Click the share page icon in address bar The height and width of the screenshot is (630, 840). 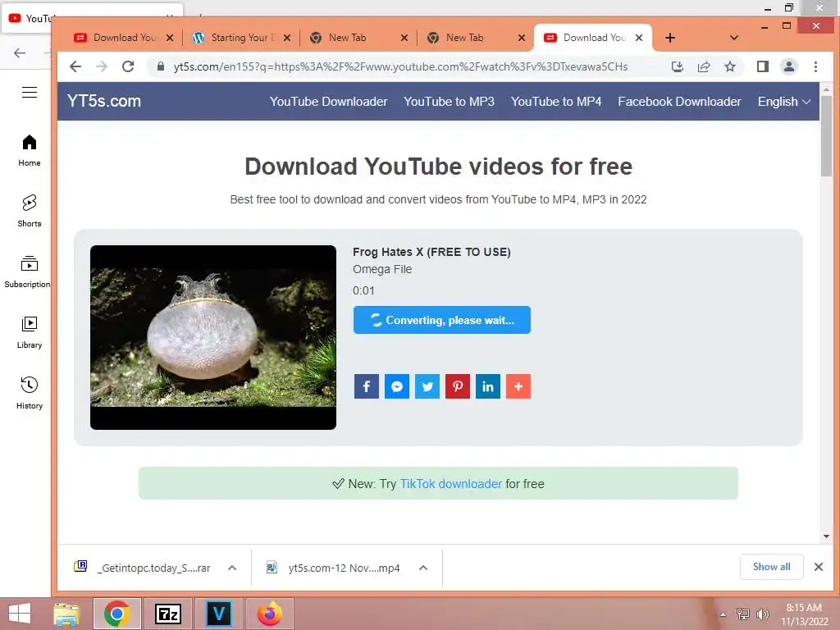pyautogui.click(x=704, y=66)
